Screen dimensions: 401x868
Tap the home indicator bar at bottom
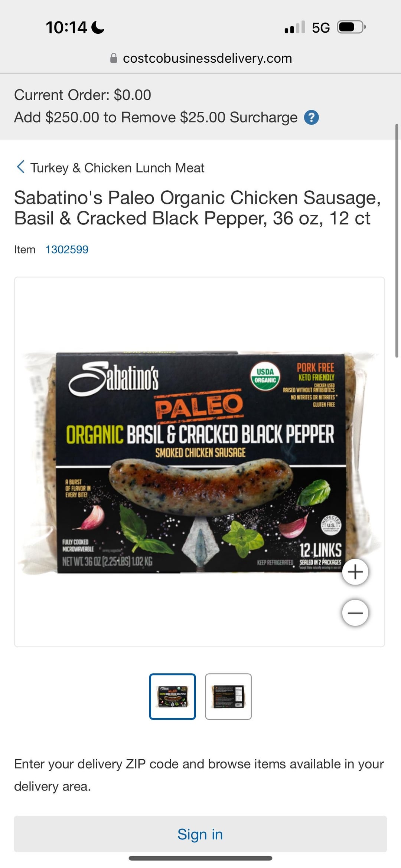point(200,858)
